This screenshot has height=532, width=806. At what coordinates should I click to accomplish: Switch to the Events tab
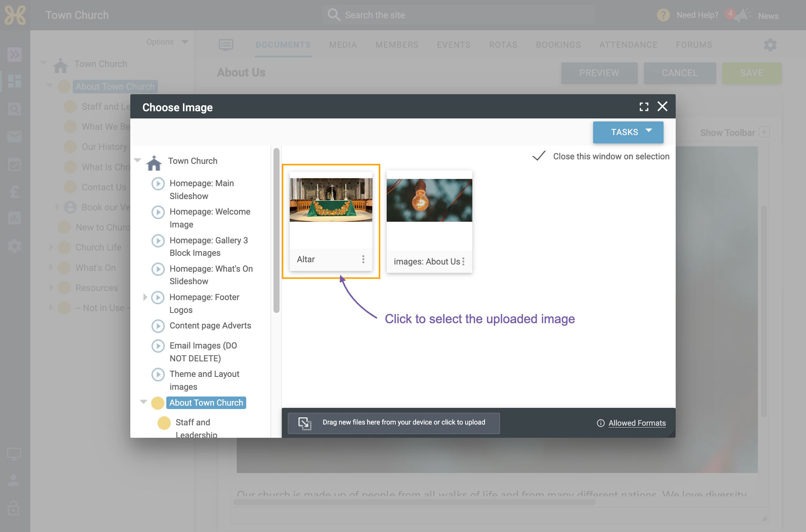click(454, 45)
